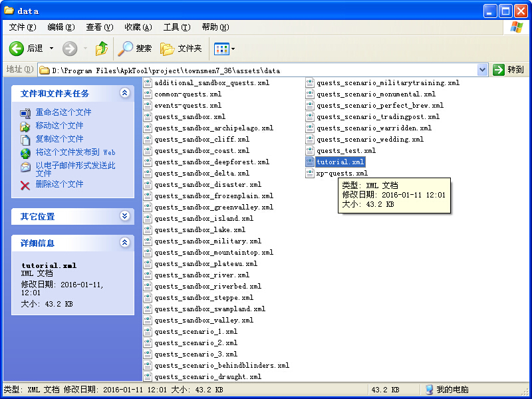Open the 收藏(A) menu
Image resolution: width=532 pixels, height=399 pixels.
pos(138,27)
